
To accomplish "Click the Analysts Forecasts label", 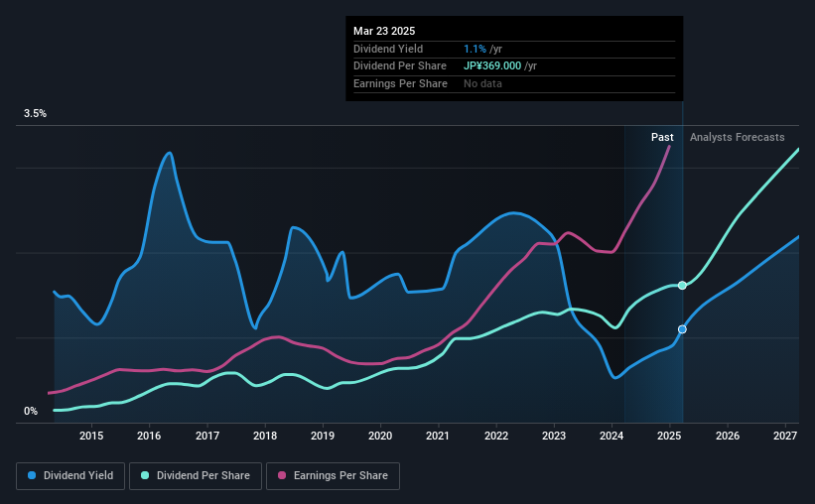I will (x=737, y=137).
